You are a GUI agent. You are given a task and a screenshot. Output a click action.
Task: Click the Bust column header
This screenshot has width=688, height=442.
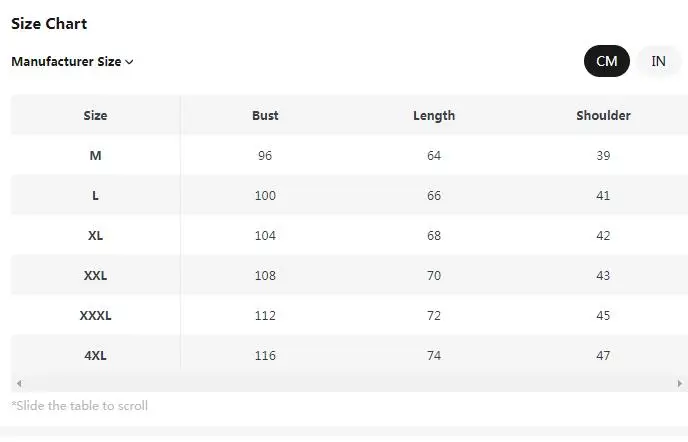coord(265,115)
